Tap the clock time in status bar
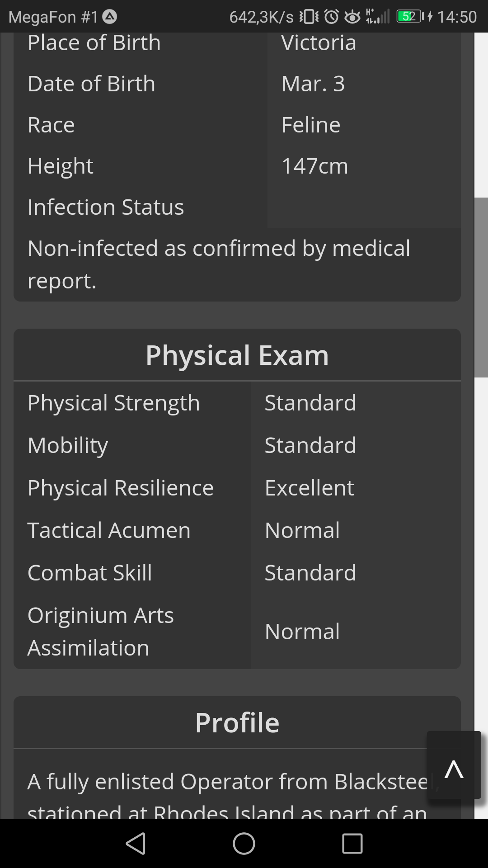The height and width of the screenshot is (868, 488). tap(457, 17)
